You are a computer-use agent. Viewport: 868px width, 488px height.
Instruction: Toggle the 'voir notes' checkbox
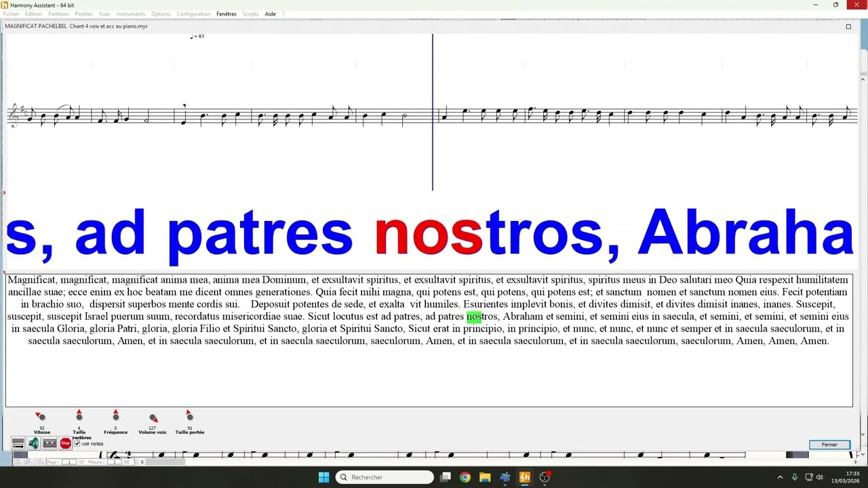click(x=77, y=444)
